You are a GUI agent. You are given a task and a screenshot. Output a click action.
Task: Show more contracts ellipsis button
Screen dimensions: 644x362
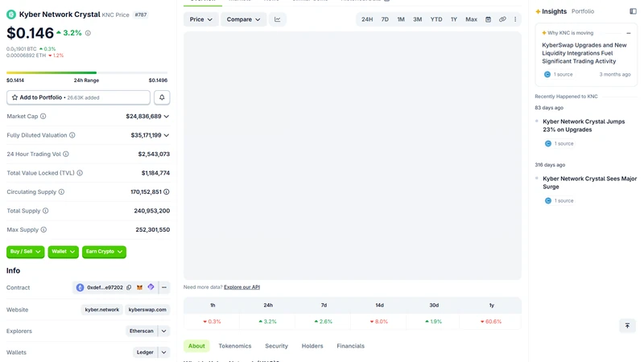164,288
